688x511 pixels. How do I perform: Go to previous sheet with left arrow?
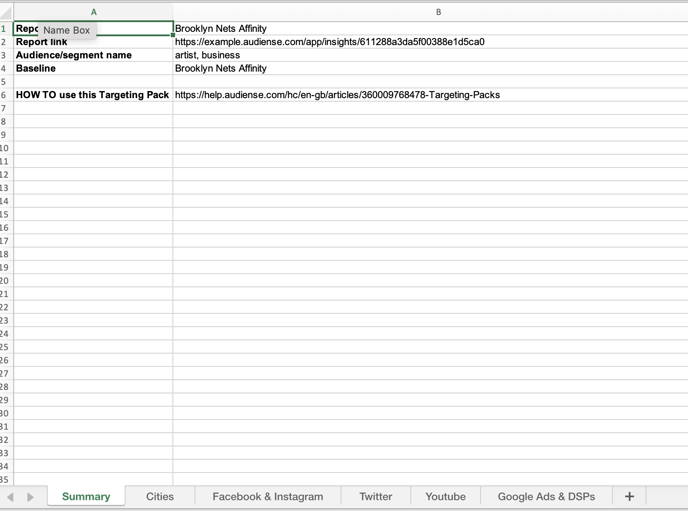coord(10,497)
